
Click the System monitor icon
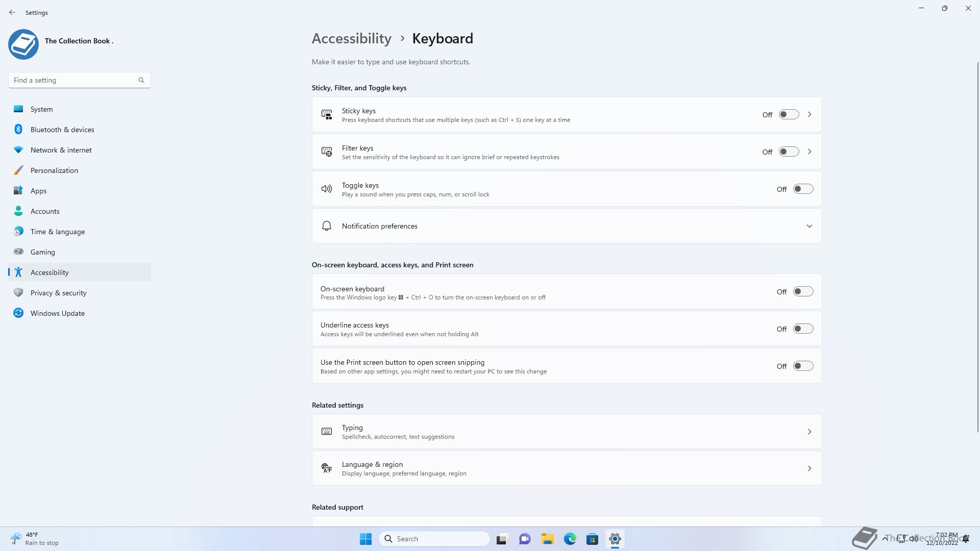coord(18,109)
